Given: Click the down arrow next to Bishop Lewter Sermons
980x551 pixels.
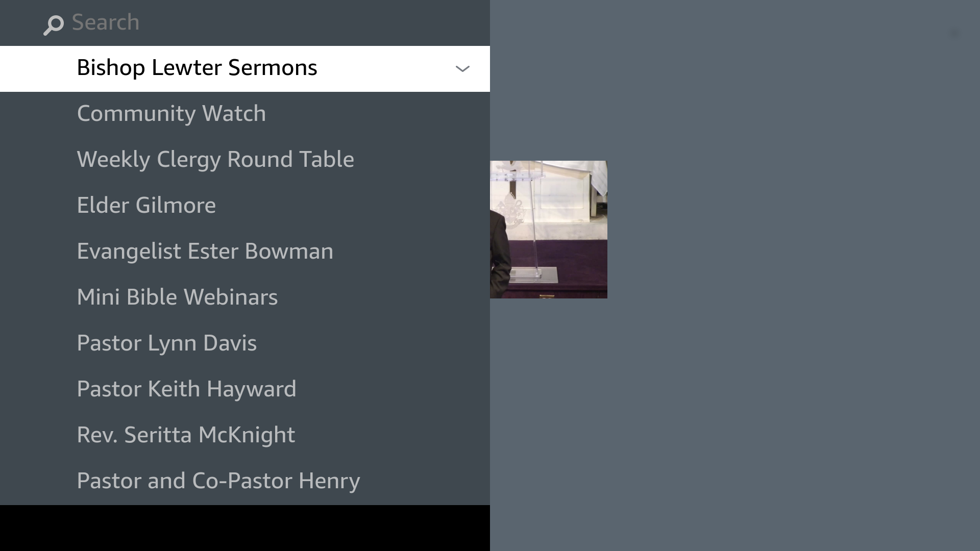Looking at the screenshot, I should pyautogui.click(x=462, y=69).
